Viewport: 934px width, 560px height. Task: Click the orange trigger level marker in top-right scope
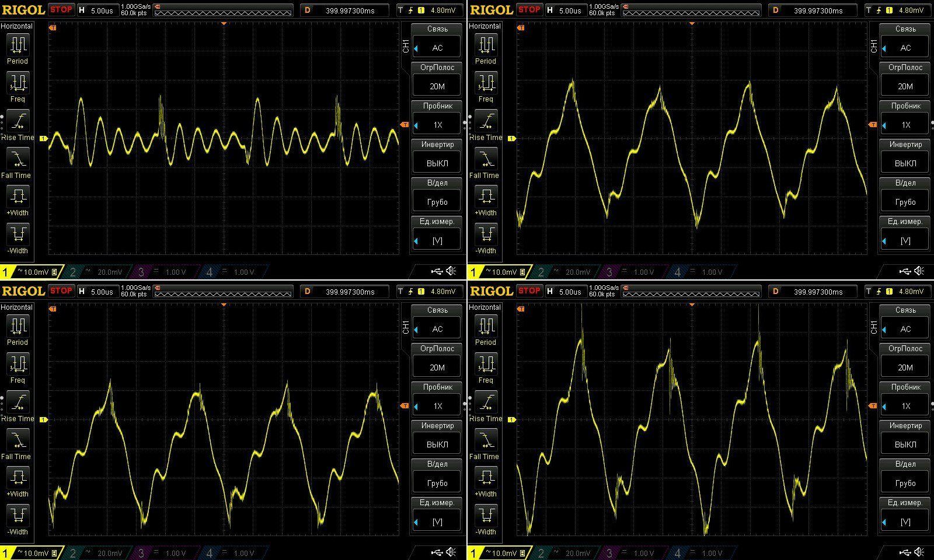coord(873,124)
